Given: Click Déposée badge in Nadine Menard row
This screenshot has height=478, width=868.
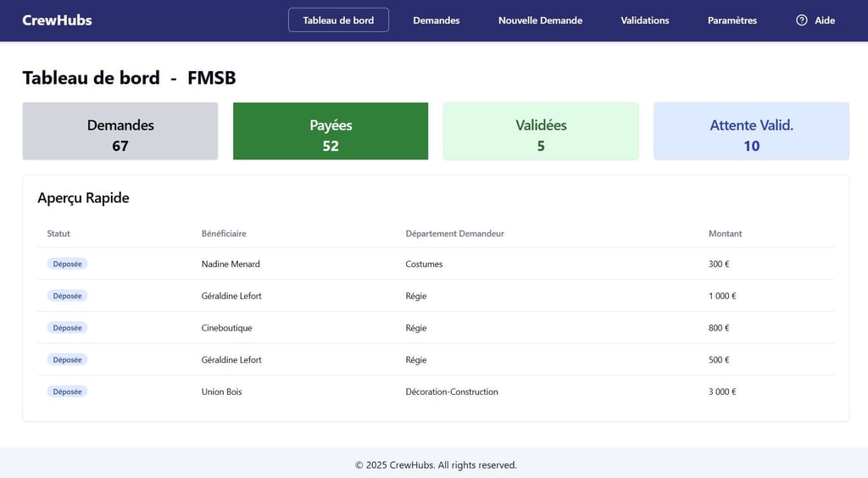Looking at the screenshot, I should [x=67, y=264].
